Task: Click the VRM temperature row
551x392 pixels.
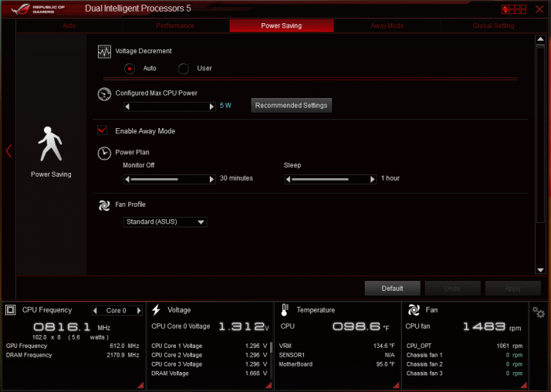Action: coord(336,346)
